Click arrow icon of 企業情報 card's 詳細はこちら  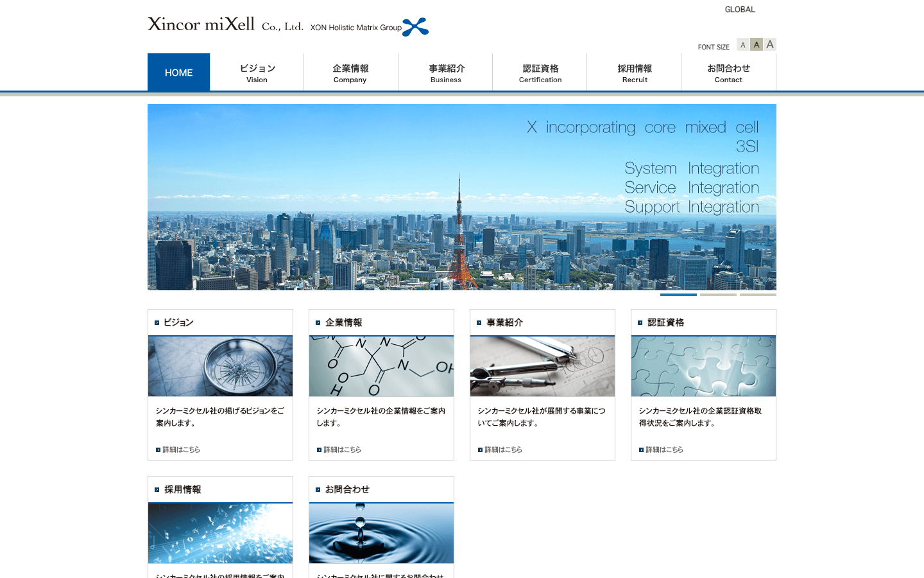(x=319, y=450)
